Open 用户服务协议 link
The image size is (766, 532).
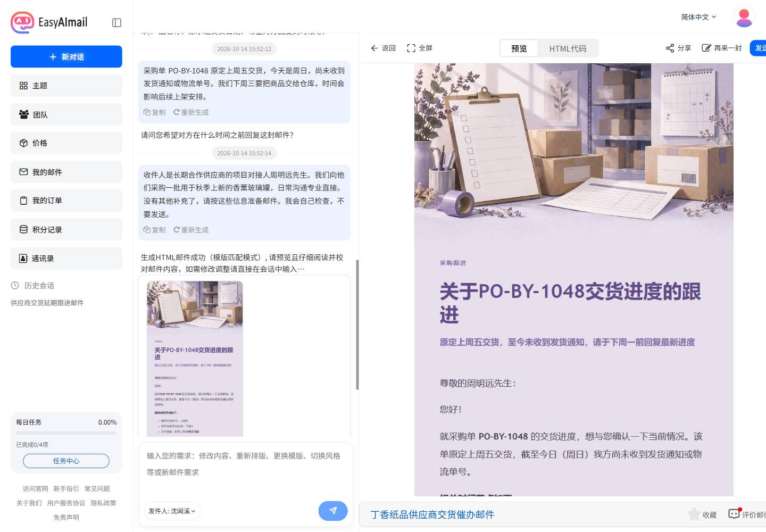pyautogui.click(x=66, y=503)
